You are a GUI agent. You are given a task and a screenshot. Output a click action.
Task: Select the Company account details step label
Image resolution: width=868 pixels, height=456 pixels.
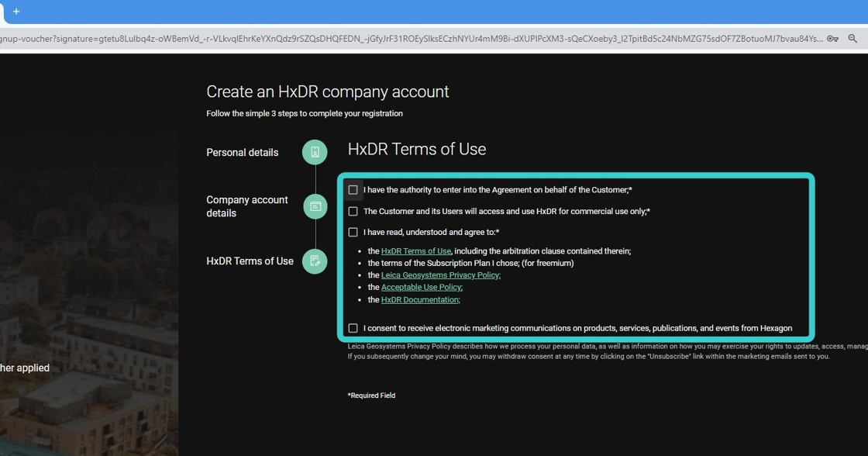pos(247,206)
